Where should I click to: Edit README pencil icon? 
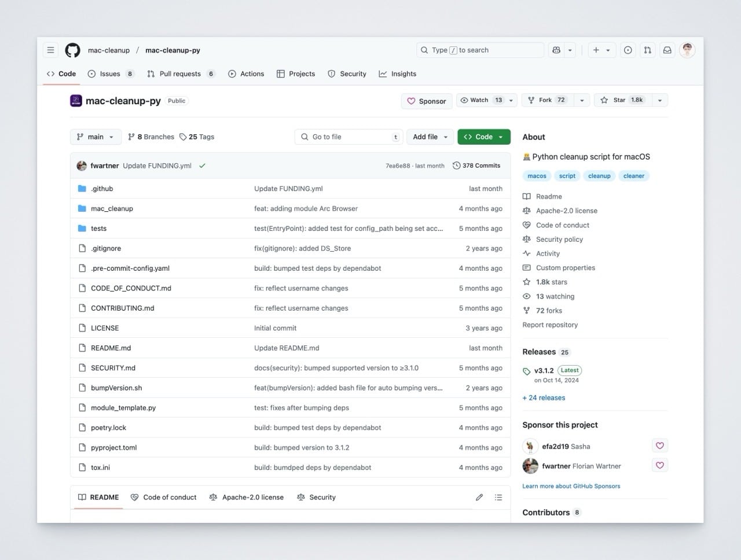pyautogui.click(x=479, y=498)
